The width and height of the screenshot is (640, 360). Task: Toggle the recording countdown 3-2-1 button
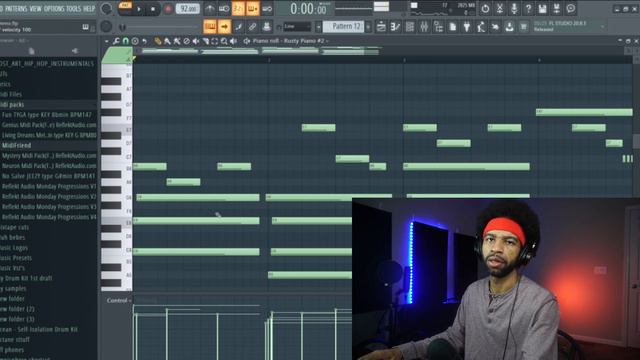click(x=238, y=9)
